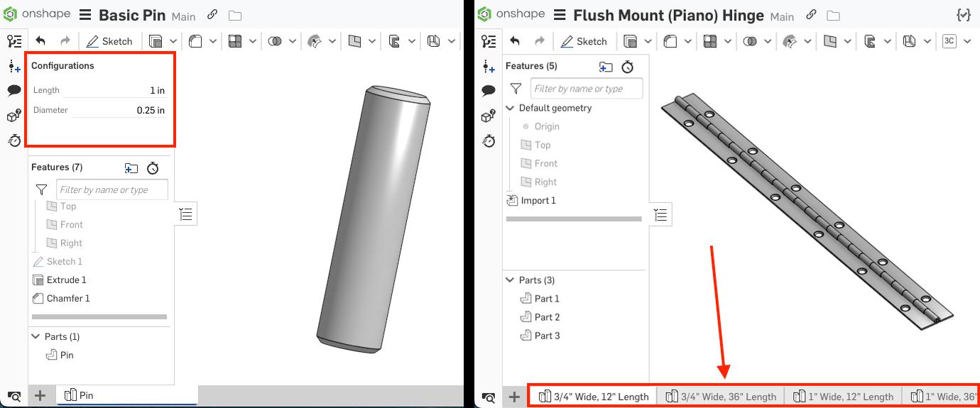Click the plus icon left of Pin tab
The image size is (980, 408).
[x=40, y=395]
